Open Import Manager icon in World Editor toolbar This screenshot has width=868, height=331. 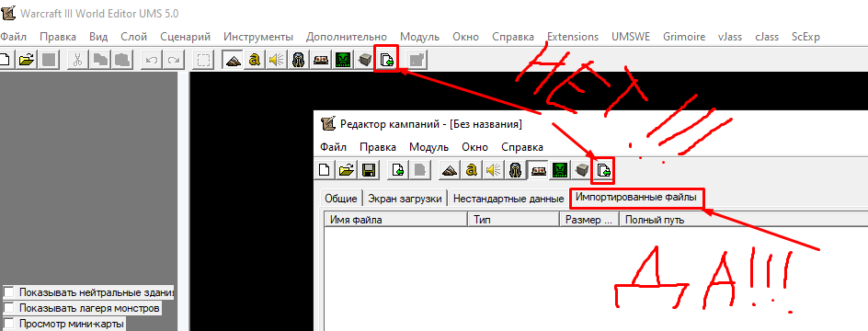(386, 60)
